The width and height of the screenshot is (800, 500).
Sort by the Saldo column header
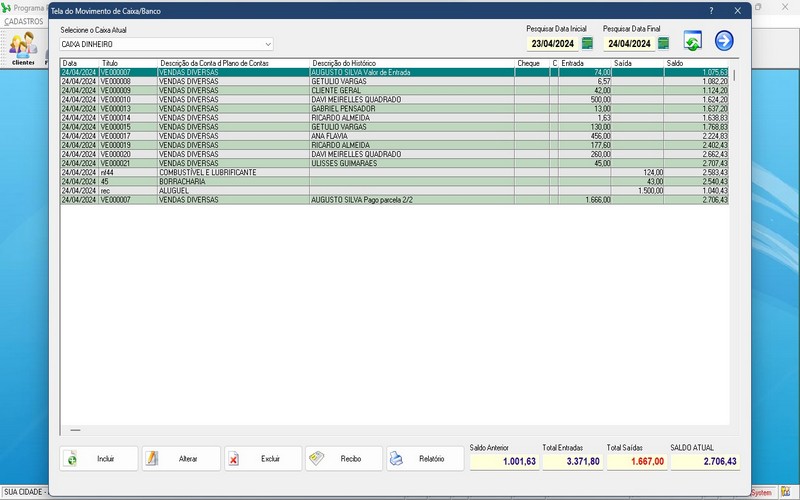tap(695, 63)
